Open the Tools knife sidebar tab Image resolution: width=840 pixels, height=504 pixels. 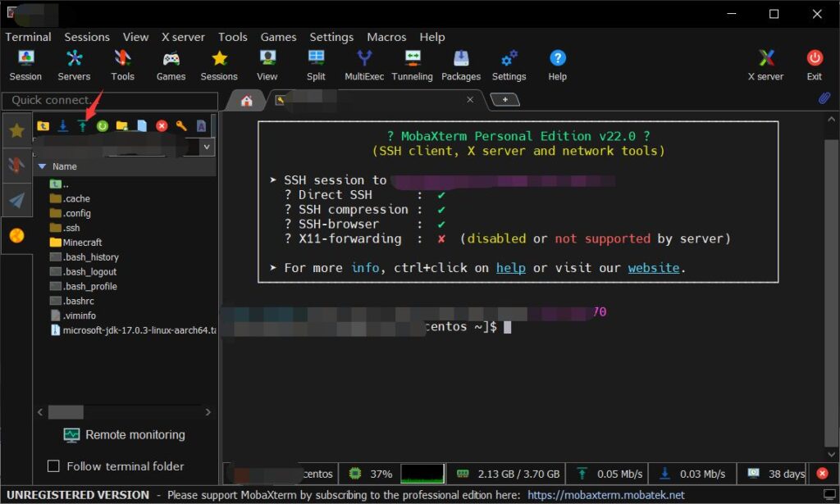point(16,166)
